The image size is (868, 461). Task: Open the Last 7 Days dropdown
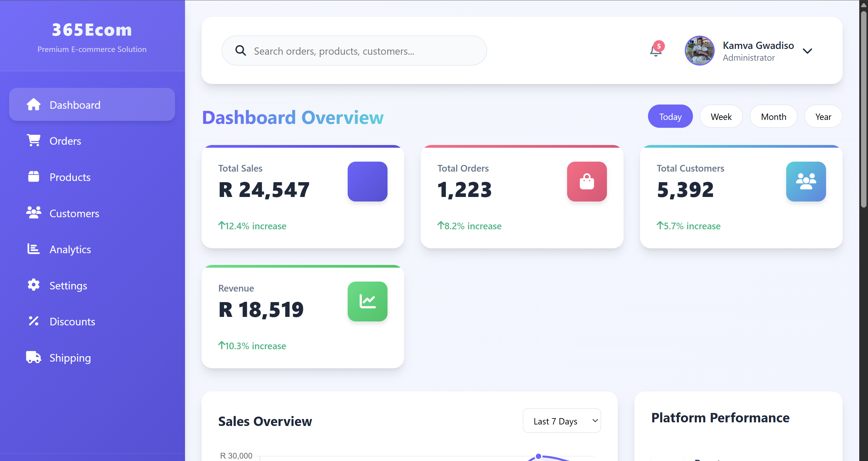[x=561, y=421]
